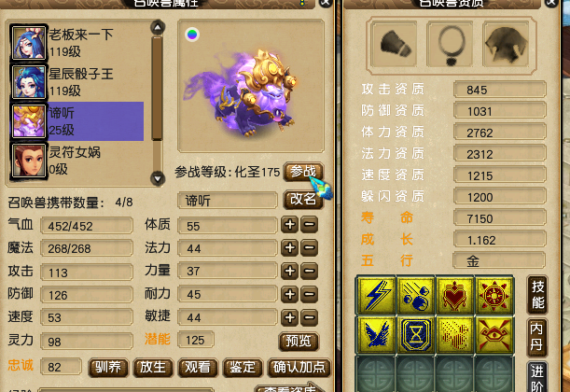Select the red eye skill icon

pyautogui.click(x=494, y=335)
